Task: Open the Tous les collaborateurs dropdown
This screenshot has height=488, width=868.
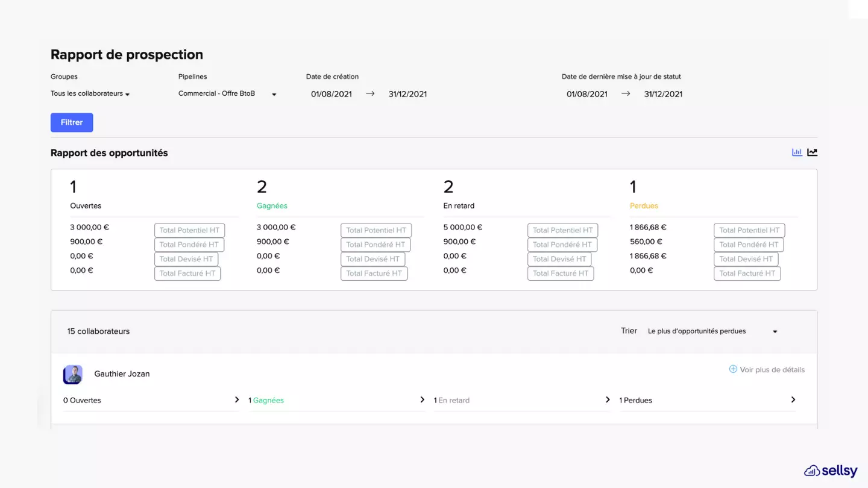Action: (x=90, y=94)
